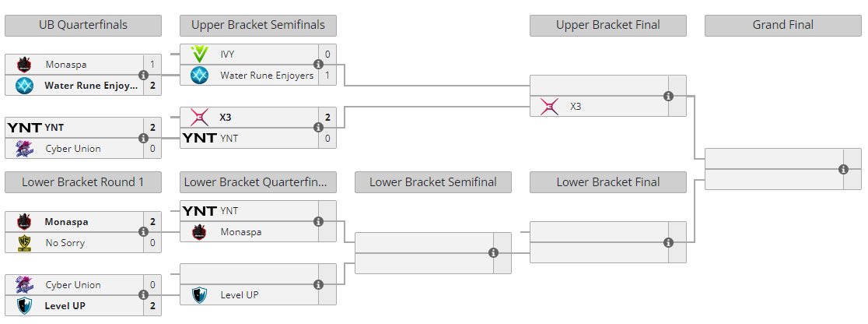868x324 pixels.
Task: Open info for Monaspa vs No Sorry match
Action: [143, 232]
